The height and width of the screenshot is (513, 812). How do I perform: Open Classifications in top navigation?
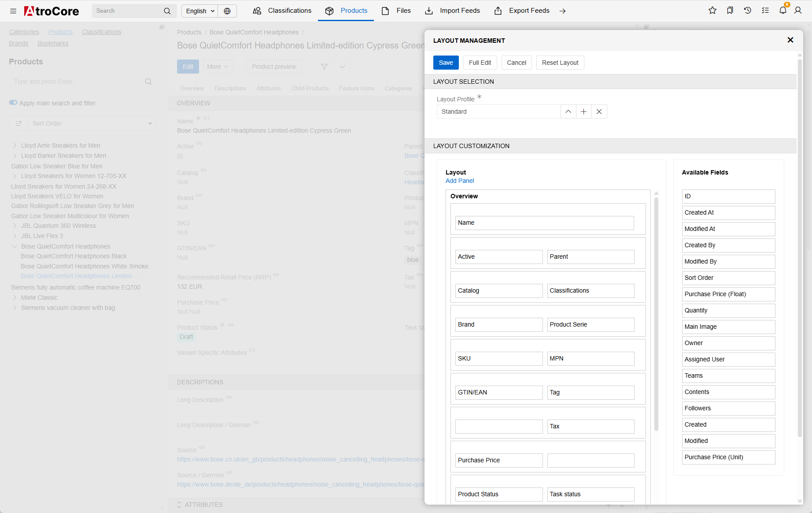pos(282,11)
